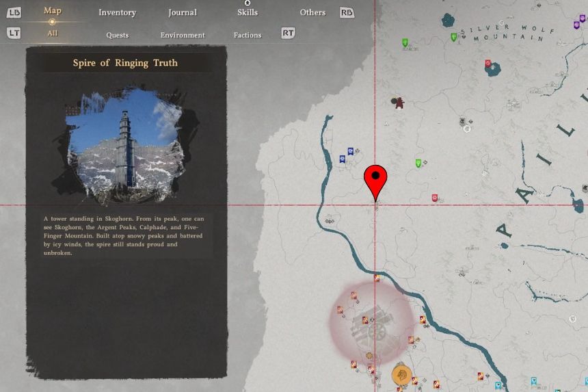This screenshot has height=392, width=588.
Task: Open the Inventory tab
Action: 117,12
